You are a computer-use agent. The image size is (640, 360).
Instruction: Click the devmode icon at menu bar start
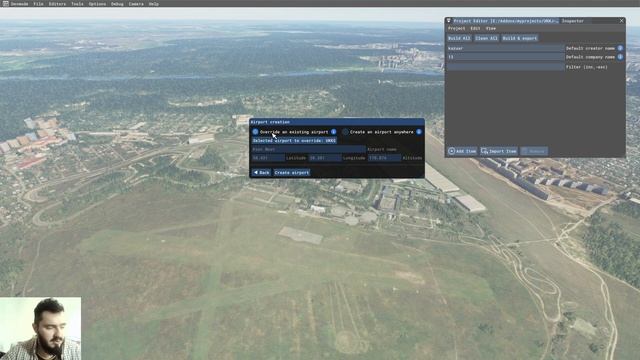click(x=5, y=4)
